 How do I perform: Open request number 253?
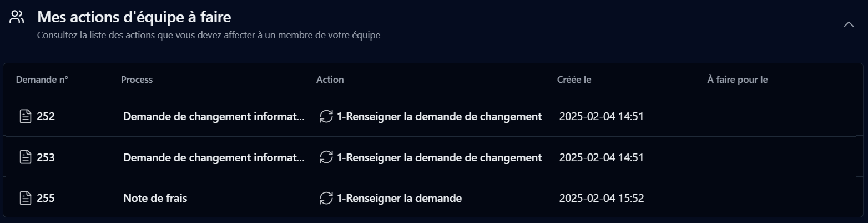[46, 157]
